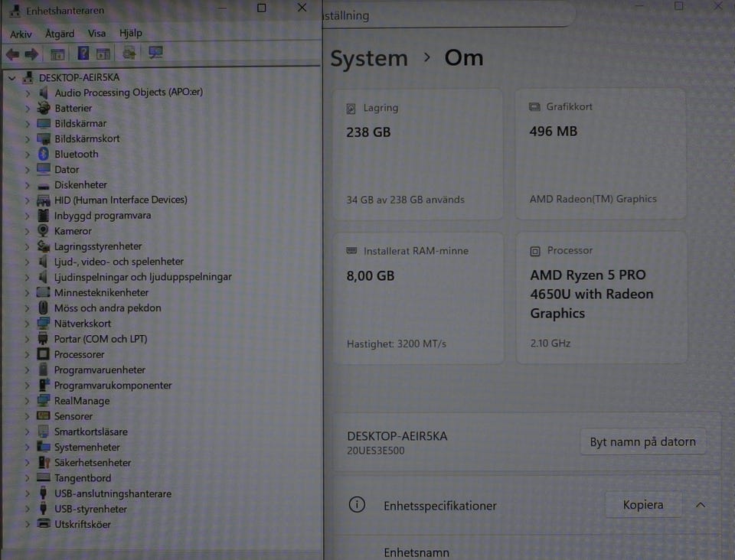Click the Byt namn på datorn button
Viewport: 735px width, 560px height.
pyautogui.click(x=642, y=441)
